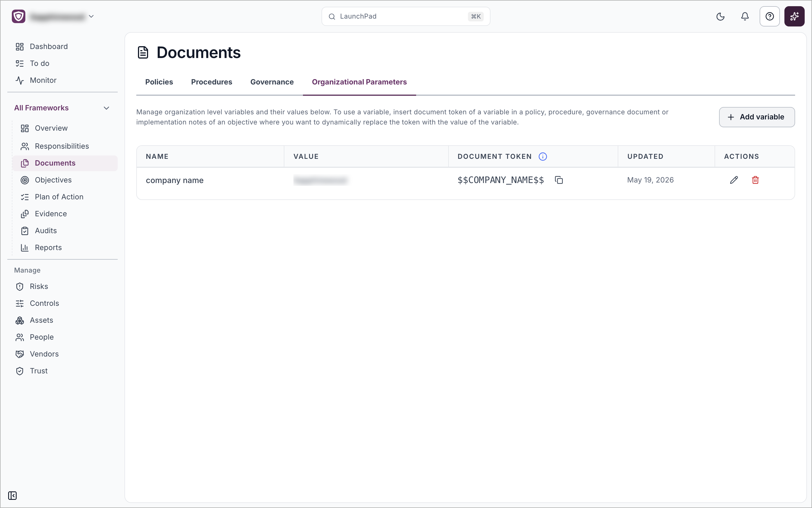
Task: Launch the AI sparkle assistant button
Action: click(x=794, y=16)
